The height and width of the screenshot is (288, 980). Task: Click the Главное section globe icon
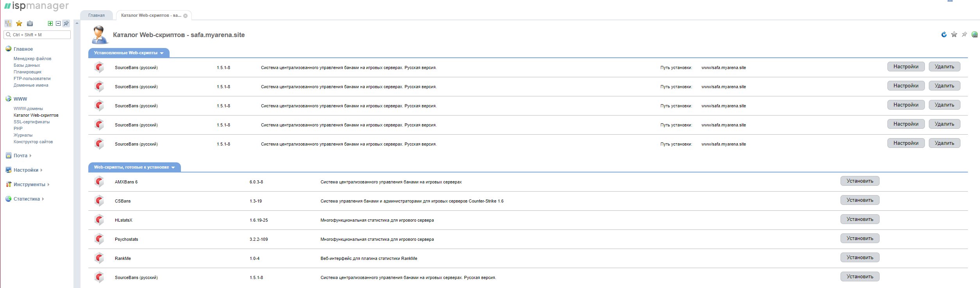[x=9, y=49]
